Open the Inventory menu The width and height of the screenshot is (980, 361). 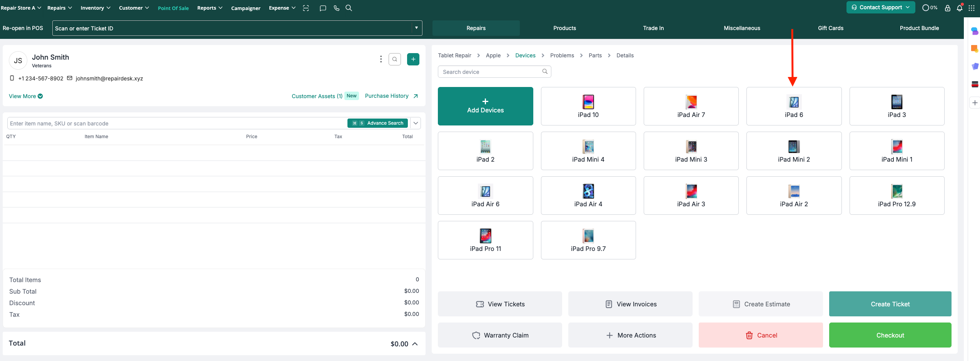[95, 8]
